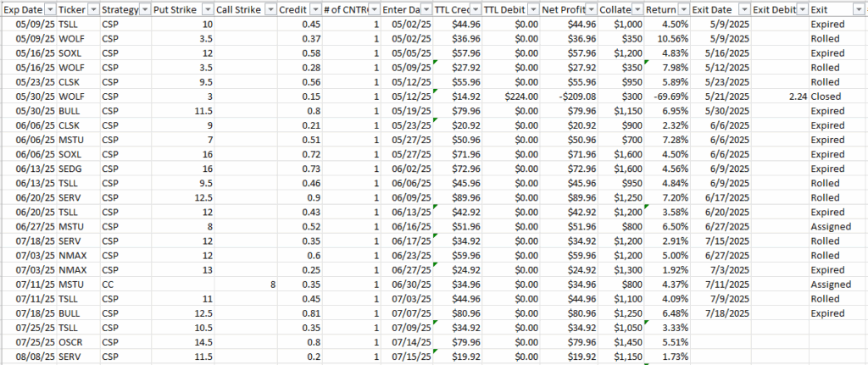Select the 2.24 exit debit cell
The height and width of the screenshot is (365, 868).
pos(780,97)
